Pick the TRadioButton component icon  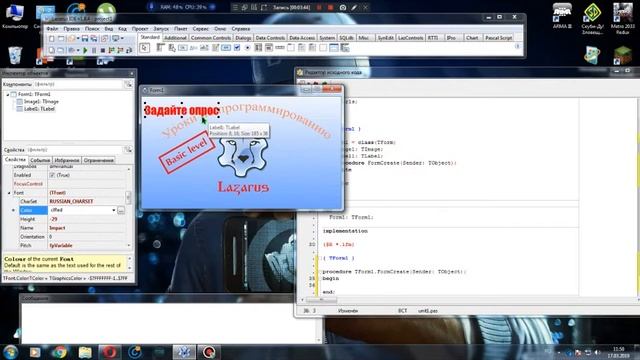[247, 48]
